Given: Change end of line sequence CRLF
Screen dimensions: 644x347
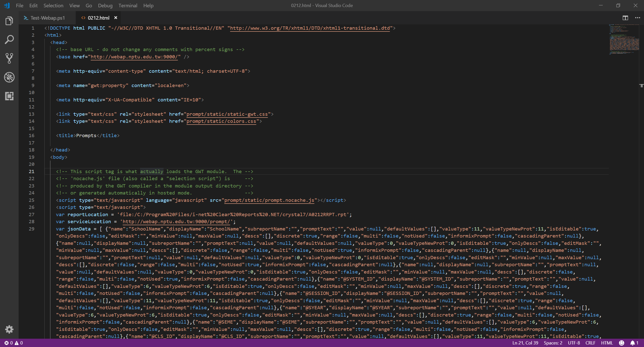Looking at the screenshot, I should click(x=590, y=343).
